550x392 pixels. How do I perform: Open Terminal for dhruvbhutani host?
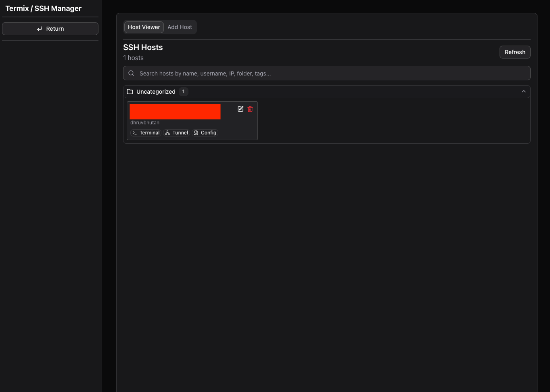(146, 133)
